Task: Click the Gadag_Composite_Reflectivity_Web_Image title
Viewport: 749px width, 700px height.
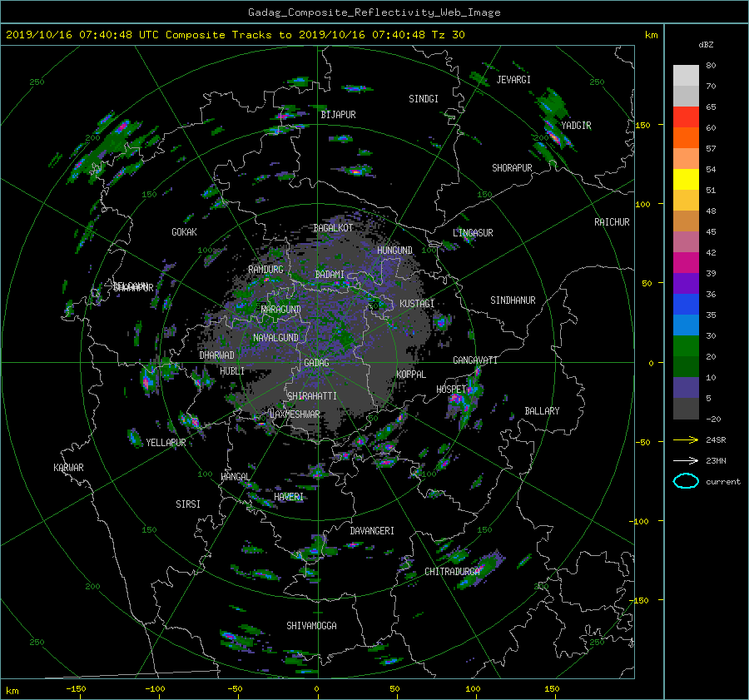Action: [374, 12]
